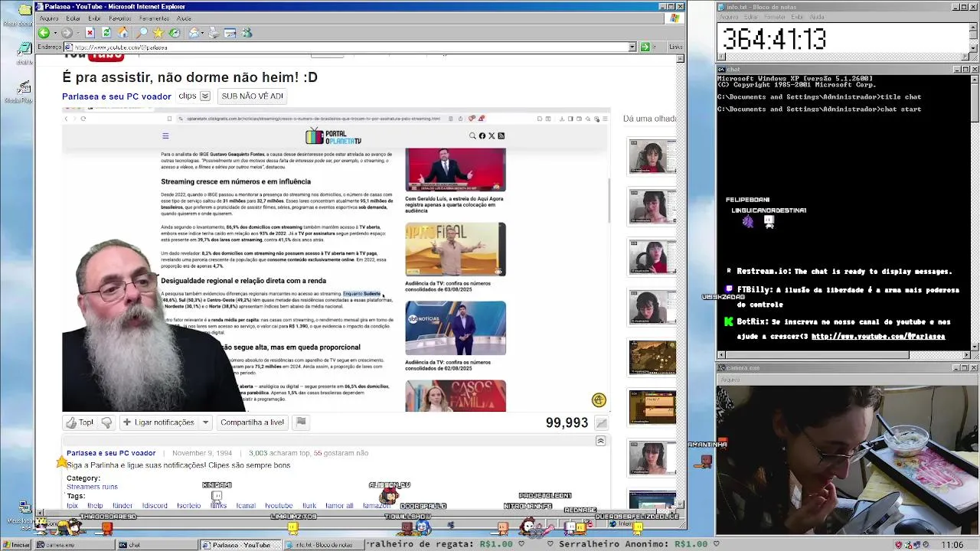Collapse the video description panel chevron
Image resolution: width=980 pixels, height=551 pixels.
click(x=601, y=442)
